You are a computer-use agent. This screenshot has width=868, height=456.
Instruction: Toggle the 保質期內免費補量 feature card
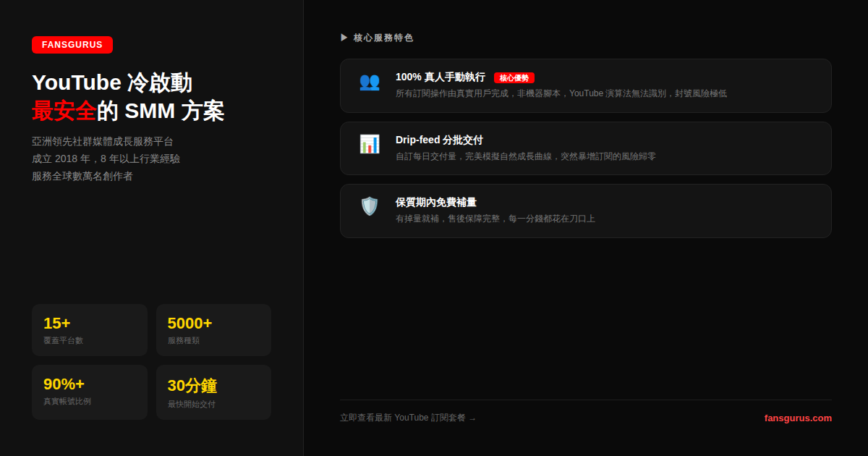click(584, 210)
